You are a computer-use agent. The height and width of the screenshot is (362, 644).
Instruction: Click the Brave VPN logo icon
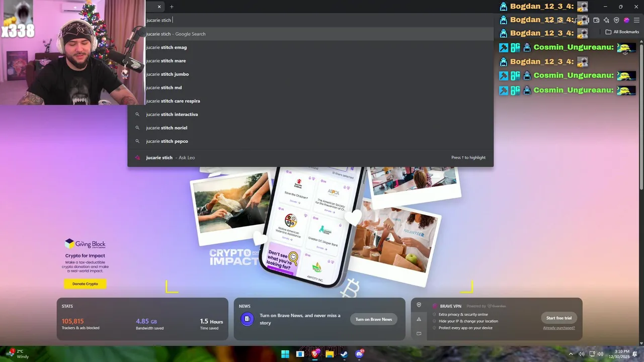pyautogui.click(x=435, y=306)
